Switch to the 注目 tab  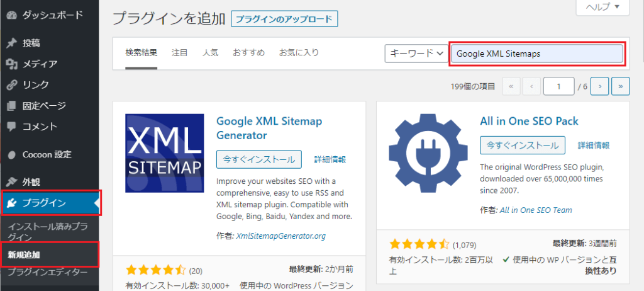coord(179,53)
